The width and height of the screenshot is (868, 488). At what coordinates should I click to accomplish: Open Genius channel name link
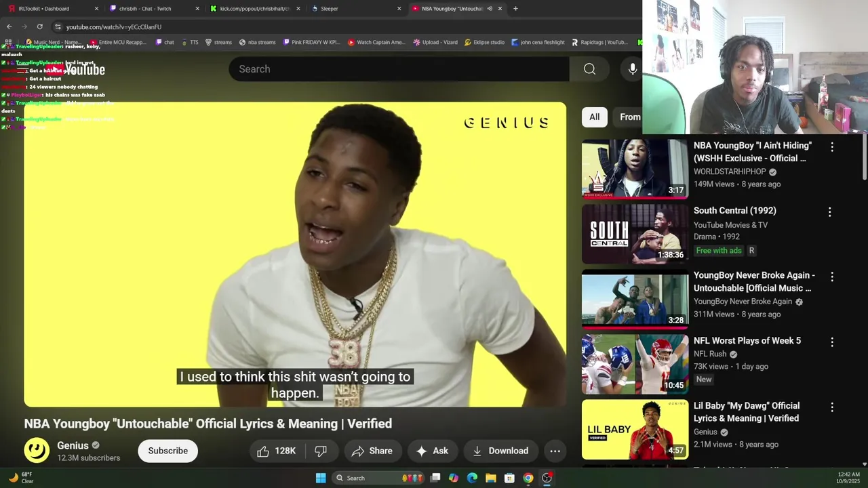(73, 445)
